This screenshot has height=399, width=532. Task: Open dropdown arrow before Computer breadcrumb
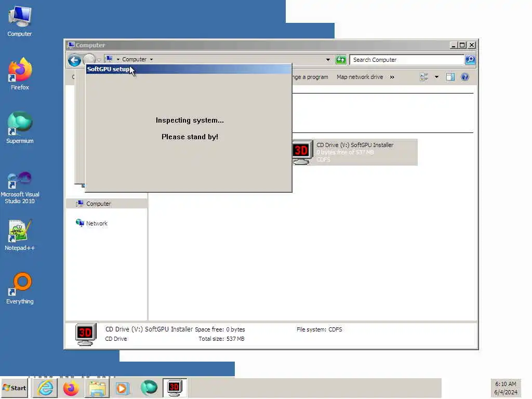[118, 60]
